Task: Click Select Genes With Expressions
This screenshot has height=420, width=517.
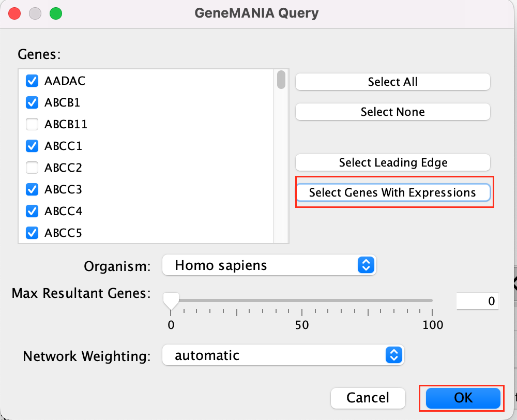Action: (392, 193)
